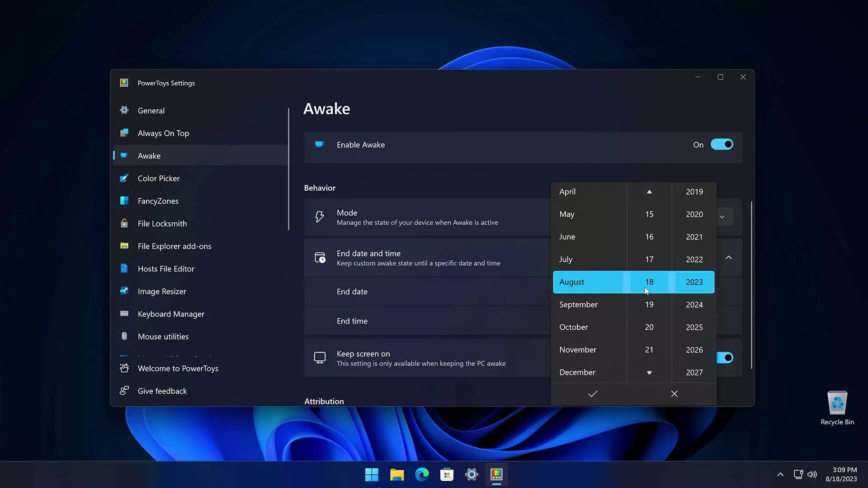The height and width of the screenshot is (488, 868).
Task: Select April in the month picker
Action: (589, 192)
